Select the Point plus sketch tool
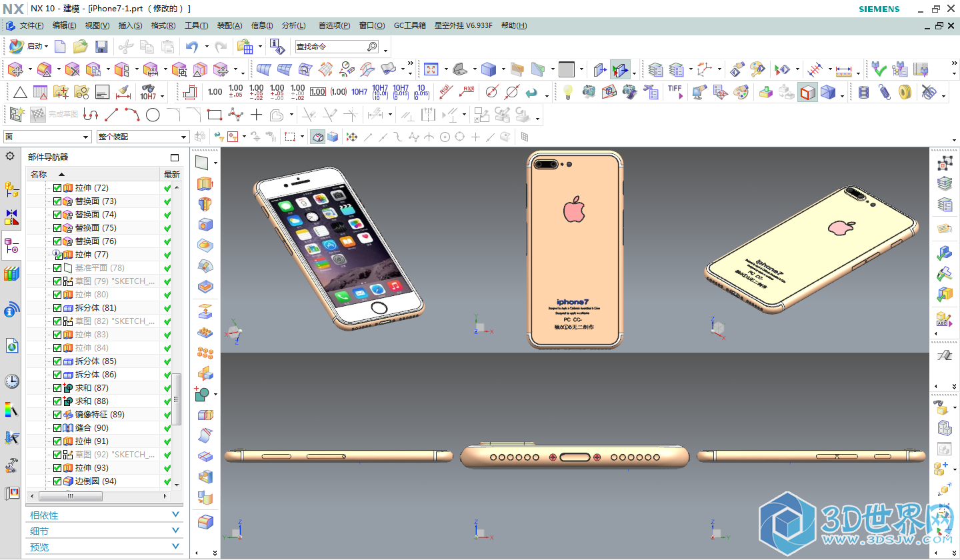 256,115
